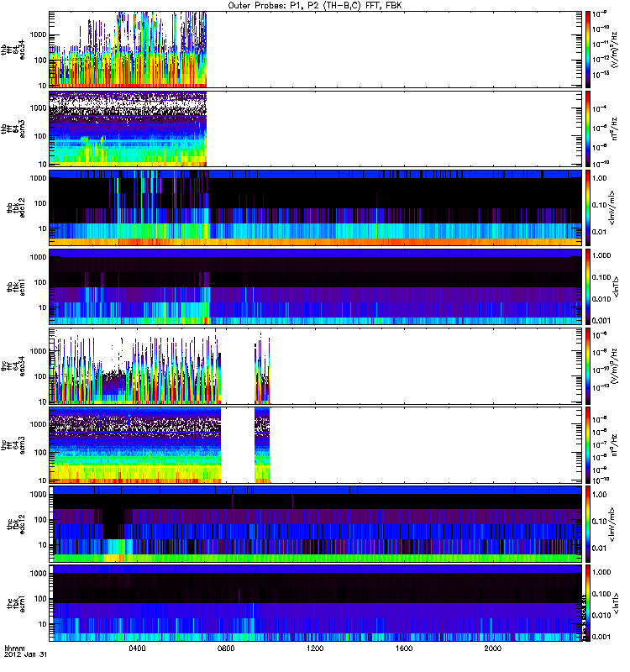Click the "1.00" value on thb edc12 color bar
The width and height of the screenshot is (630, 672).
599,178
